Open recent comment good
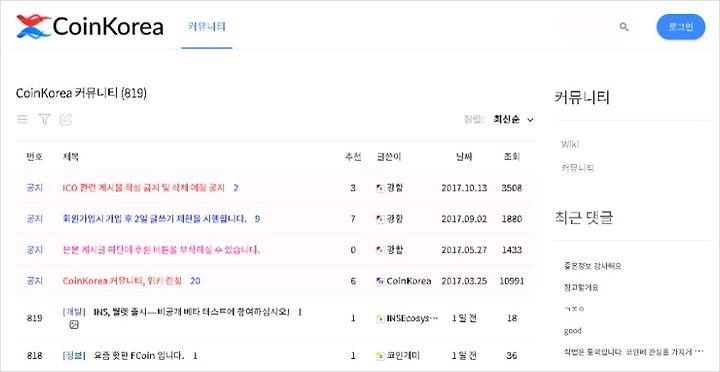 pos(573,331)
